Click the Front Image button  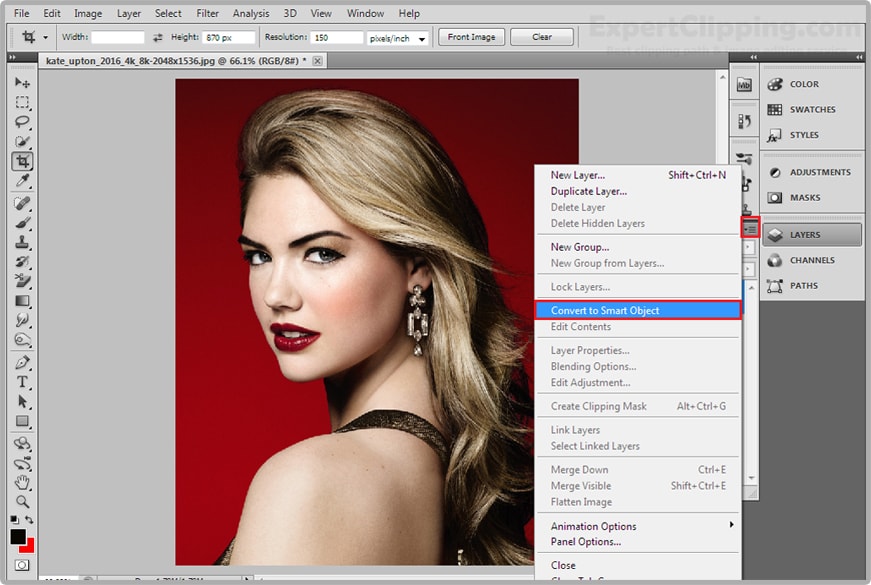coord(471,37)
